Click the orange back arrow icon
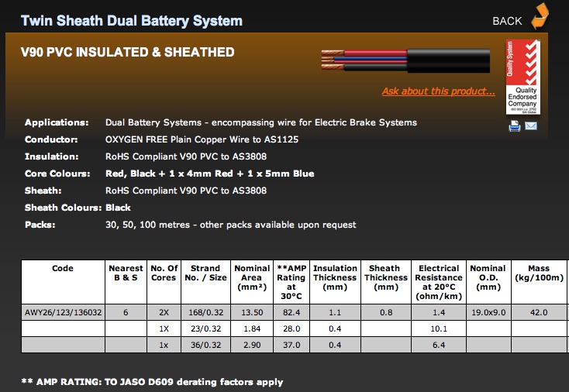Image resolution: width=569 pixels, height=392 pixels. click(540, 17)
